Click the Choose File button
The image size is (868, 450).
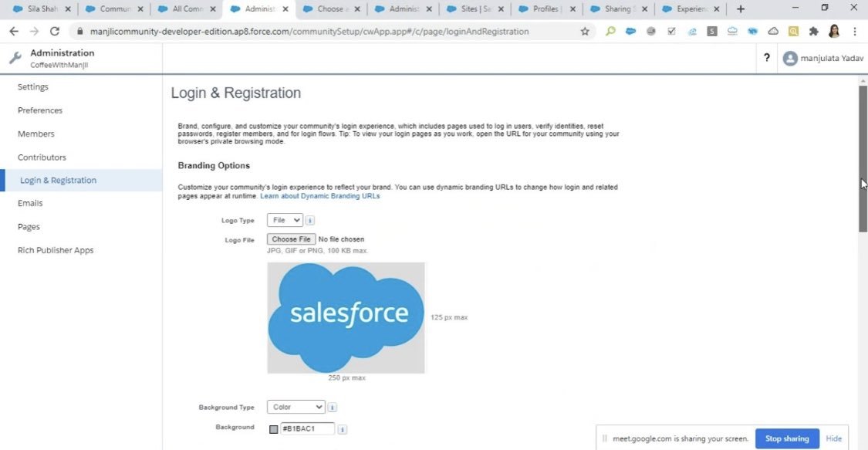point(291,239)
